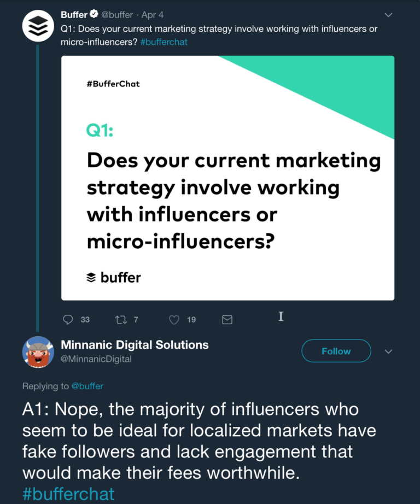Open the #bufferchat hashtag in Buffer's tweet
420x504 pixels.
click(164, 42)
